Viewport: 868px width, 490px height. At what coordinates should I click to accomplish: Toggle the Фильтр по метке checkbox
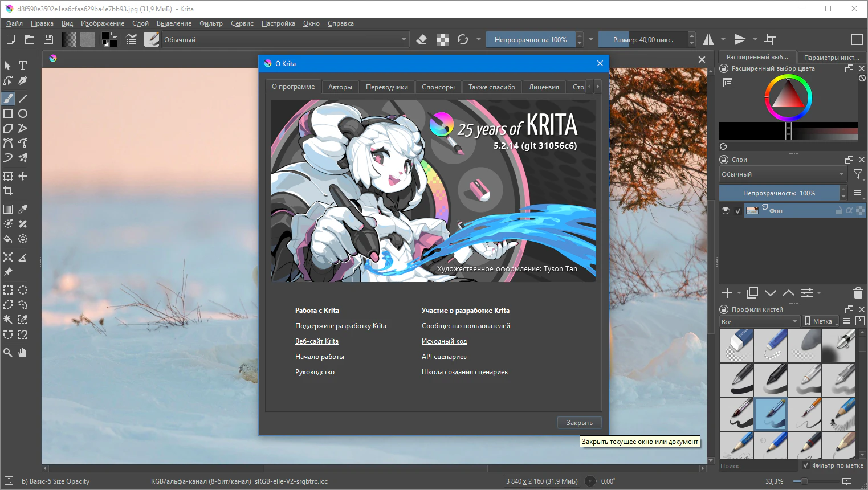pos(805,465)
